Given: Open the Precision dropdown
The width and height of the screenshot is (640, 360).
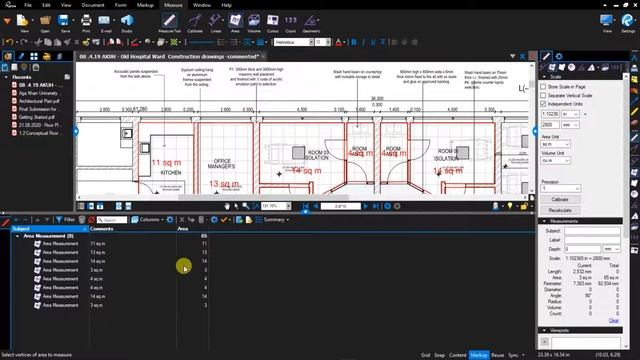Looking at the screenshot, I should pyautogui.click(x=560, y=188).
